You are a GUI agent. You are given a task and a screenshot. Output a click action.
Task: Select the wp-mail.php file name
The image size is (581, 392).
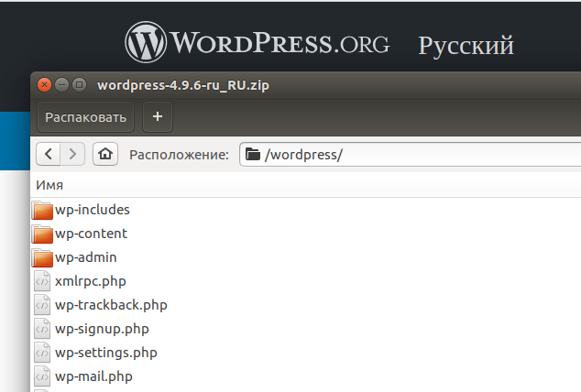[x=93, y=376]
